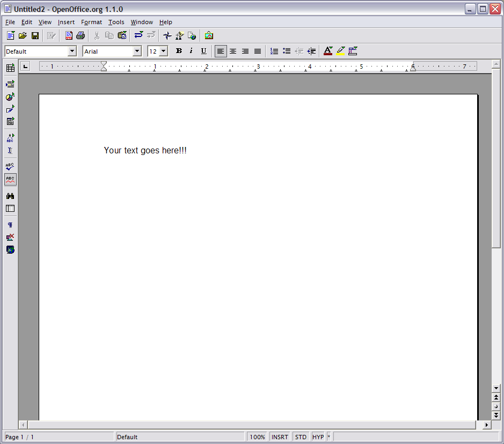Click the Edit File toolbar icon
This screenshot has height=444, width=504.
[52, 35]
